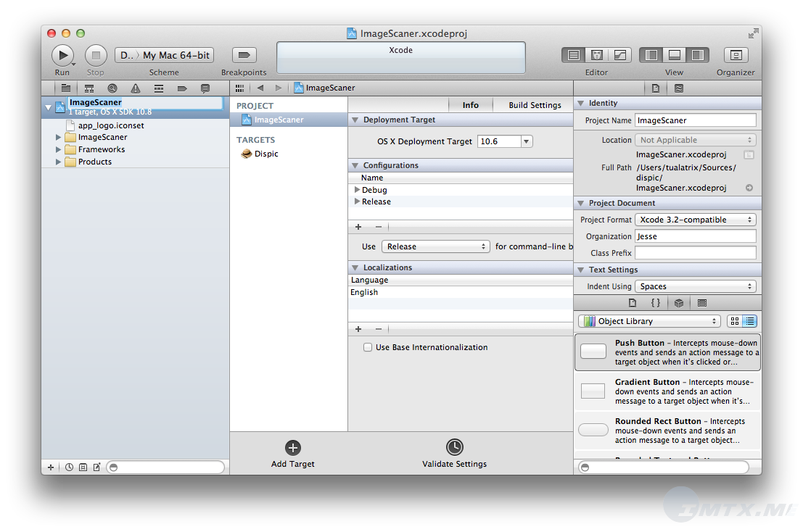The width and height of the screenshot is (803, 532).
Task: Toggle the Navigator pane visibility
Action: click(x=651, y=55)
